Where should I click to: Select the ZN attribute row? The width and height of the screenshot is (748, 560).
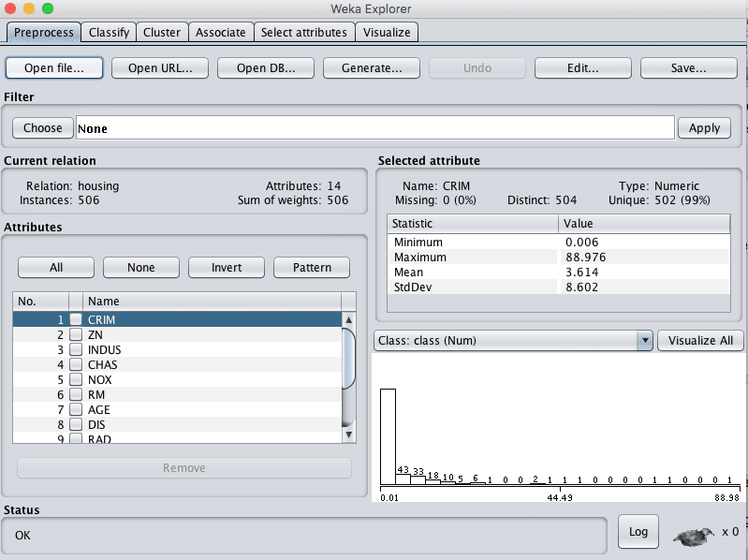point(178,334)
